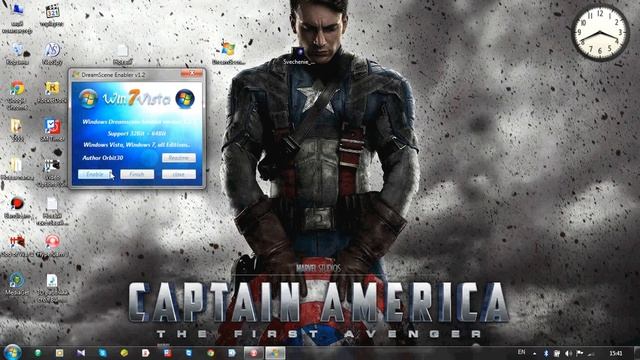Image resolution: width=640 pixels, height=360 pixels.
Task: Click the Show Desktop strip at taskbar end
Action: pos(637,353)
